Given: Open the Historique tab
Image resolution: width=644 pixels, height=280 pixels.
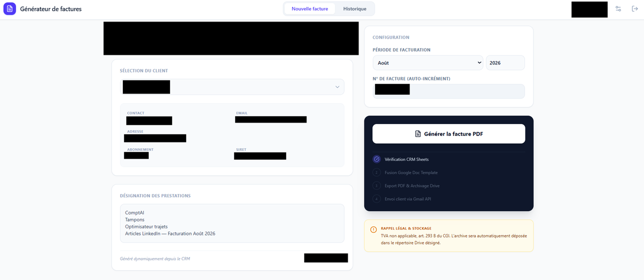Looking at the screenshot, I should point(355,9).
